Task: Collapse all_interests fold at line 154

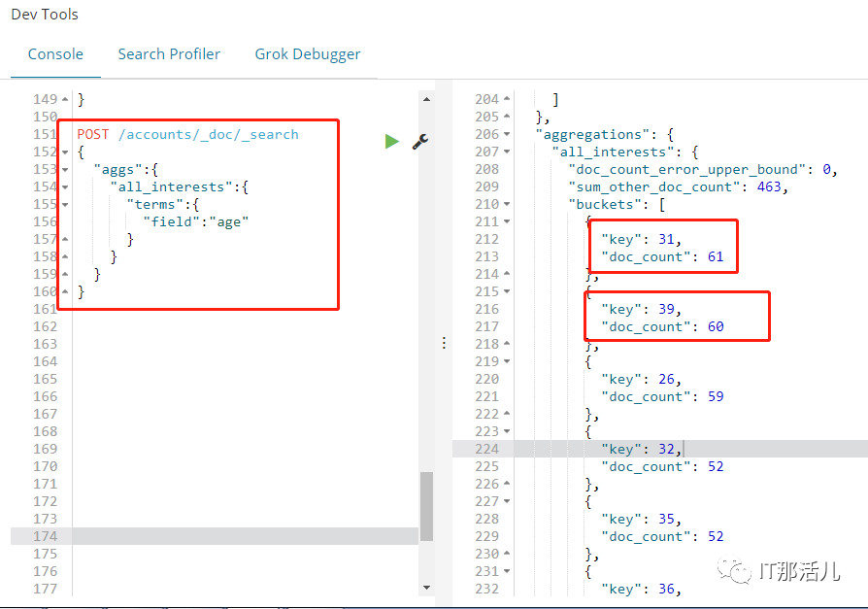Action: 65,187
